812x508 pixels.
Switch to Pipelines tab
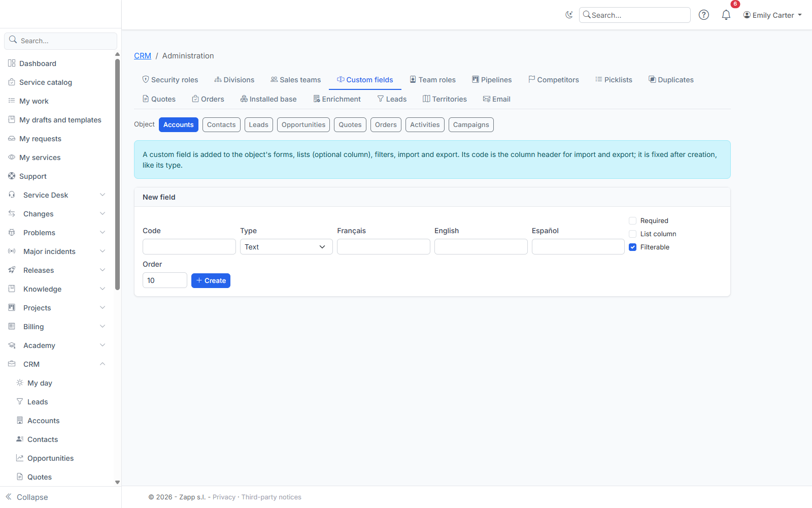click(x=492, y=80)
